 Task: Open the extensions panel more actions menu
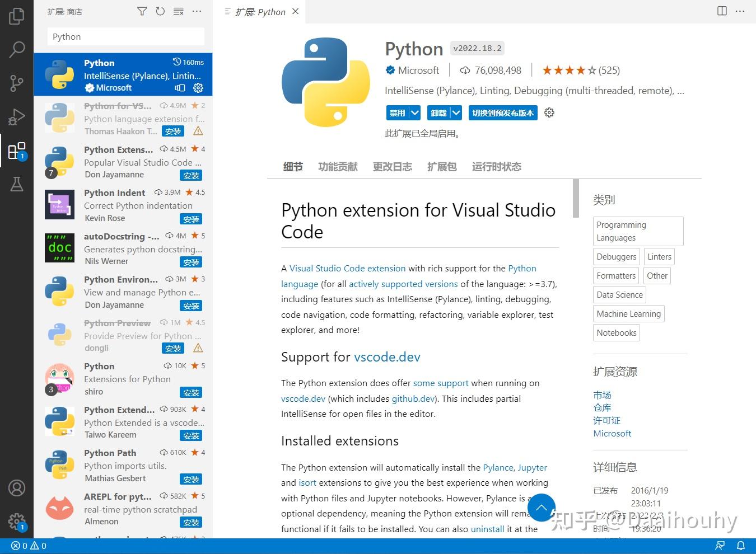(197, 11)
